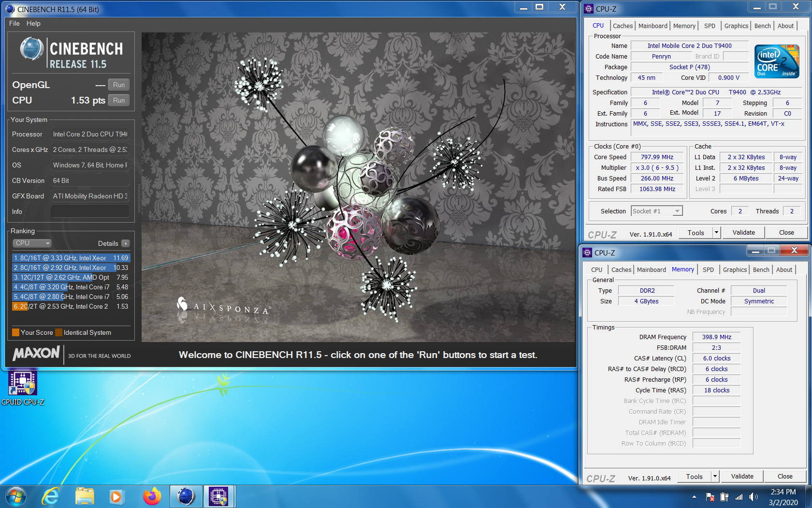Screen dimensions: 812x508
Task: Select ranking entry 8C/16T @ 3.33 GHz
Action: (x=71, y=258)
